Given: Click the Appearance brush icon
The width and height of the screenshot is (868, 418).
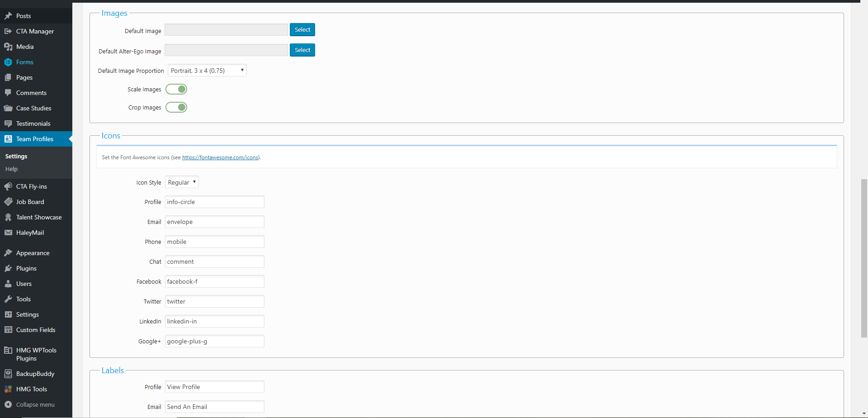Looking at the screenshot, I should (8, 253).
